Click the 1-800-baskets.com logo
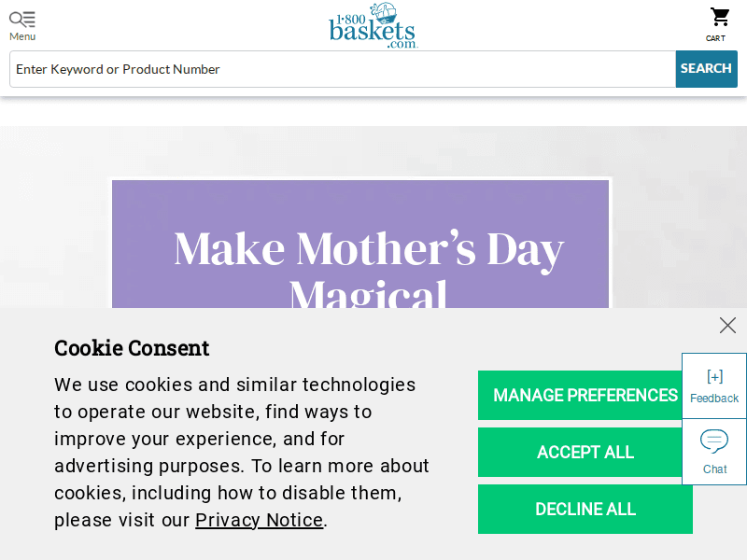Viewport: 747px width, 560px height. pyautogui.click(x=373, y=25)
